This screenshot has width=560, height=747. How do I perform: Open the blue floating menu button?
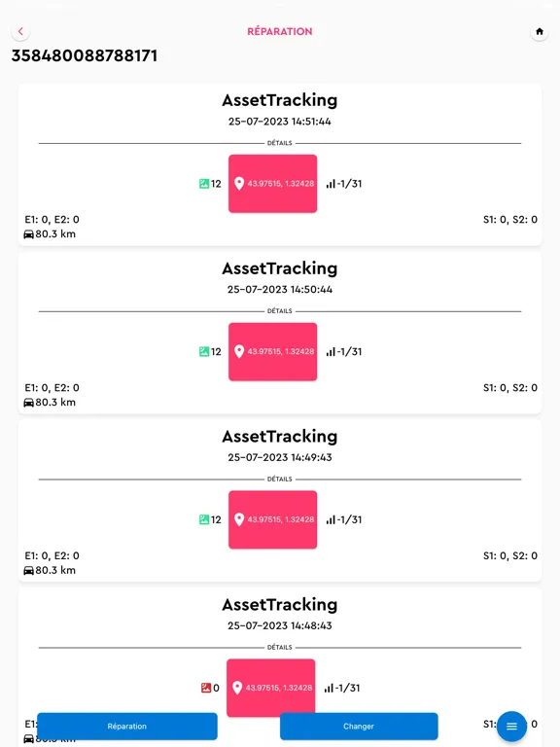511,726
